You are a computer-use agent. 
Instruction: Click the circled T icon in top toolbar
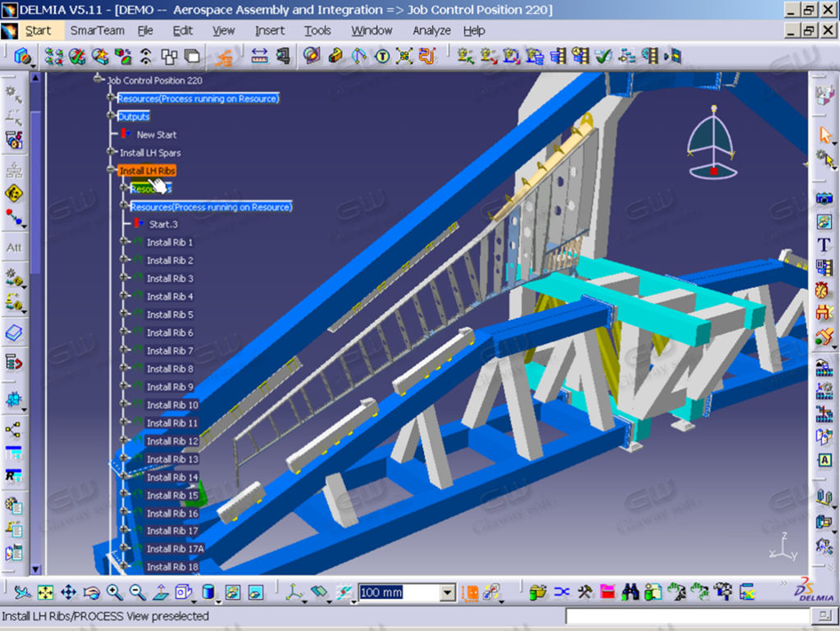coord(382,56)
